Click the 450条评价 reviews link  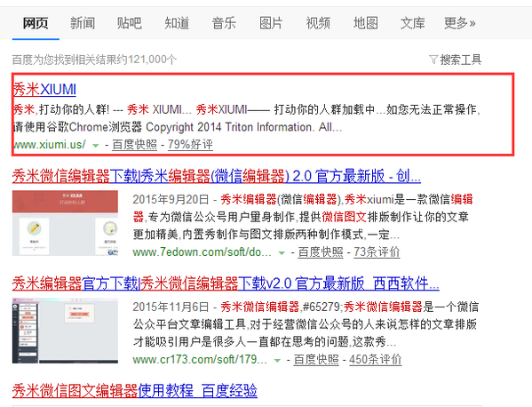pos(376,359)
